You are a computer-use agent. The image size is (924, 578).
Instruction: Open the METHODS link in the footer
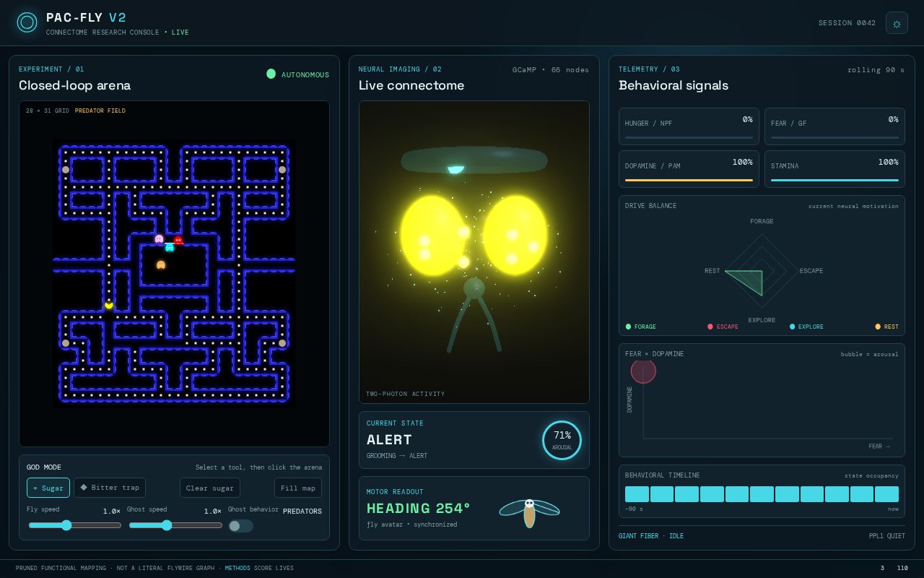coord(237,568)
